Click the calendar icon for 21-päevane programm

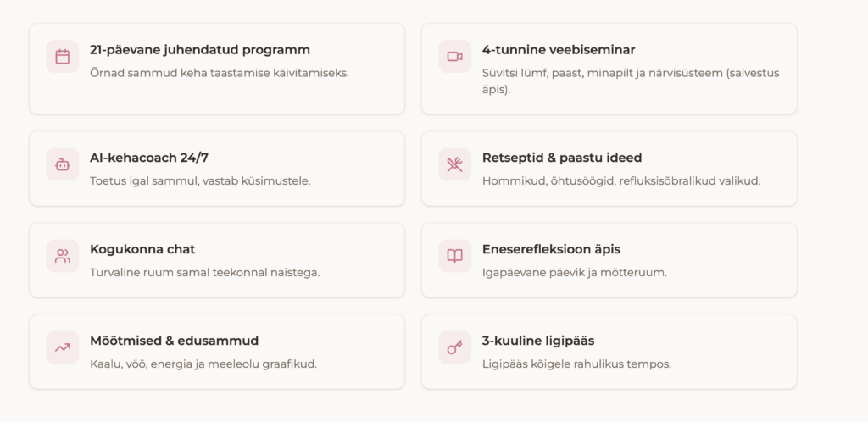click(63, 57)
